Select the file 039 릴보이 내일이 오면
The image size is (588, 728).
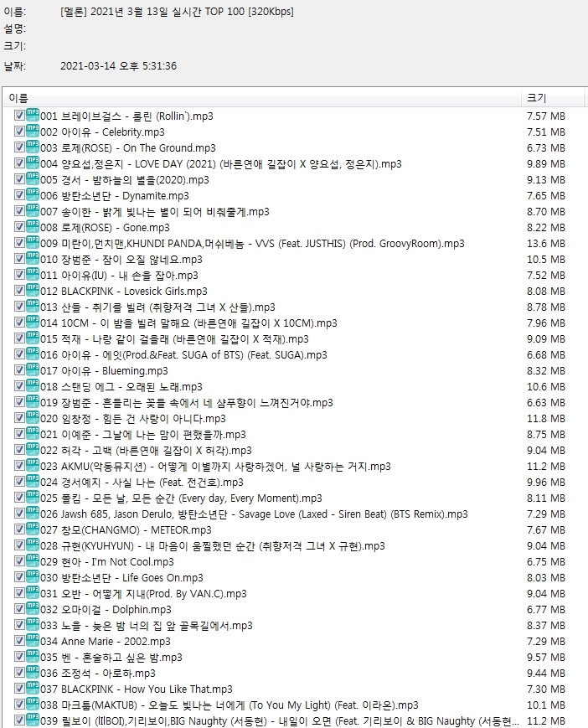pyautogui.click(x=280, y=720)
